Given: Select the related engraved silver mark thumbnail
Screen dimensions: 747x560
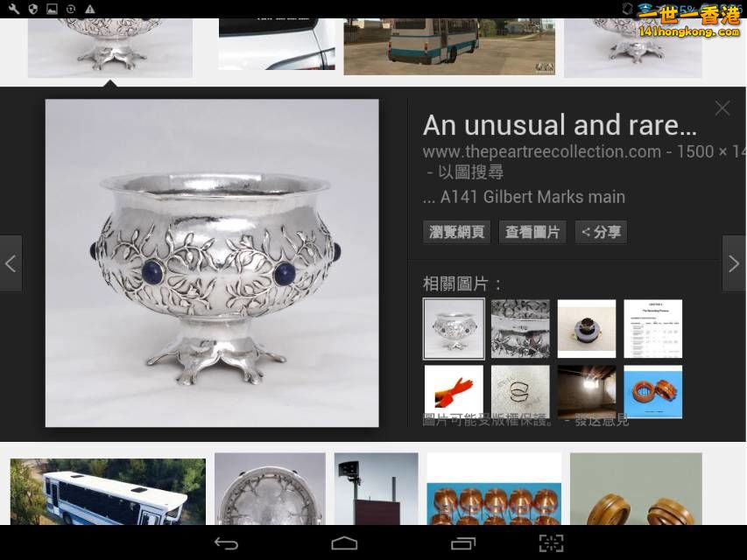Looking at the screenshot, I should (x=520, y=392).
